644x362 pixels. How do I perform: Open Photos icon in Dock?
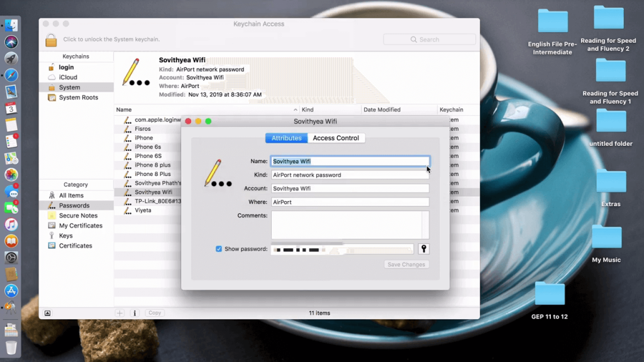coord(11,175)
